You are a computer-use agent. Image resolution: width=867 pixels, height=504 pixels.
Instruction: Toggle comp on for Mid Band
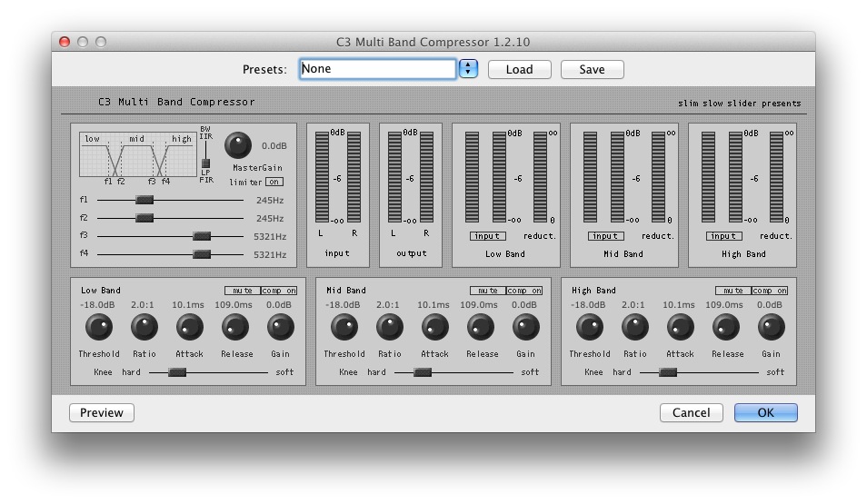click(x=523, y=291)
